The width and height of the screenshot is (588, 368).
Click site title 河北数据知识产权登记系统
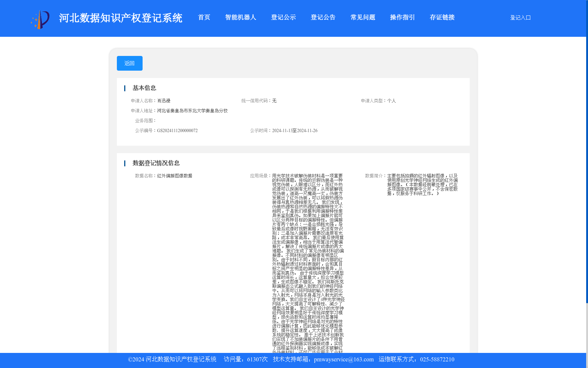pos(121,18)
